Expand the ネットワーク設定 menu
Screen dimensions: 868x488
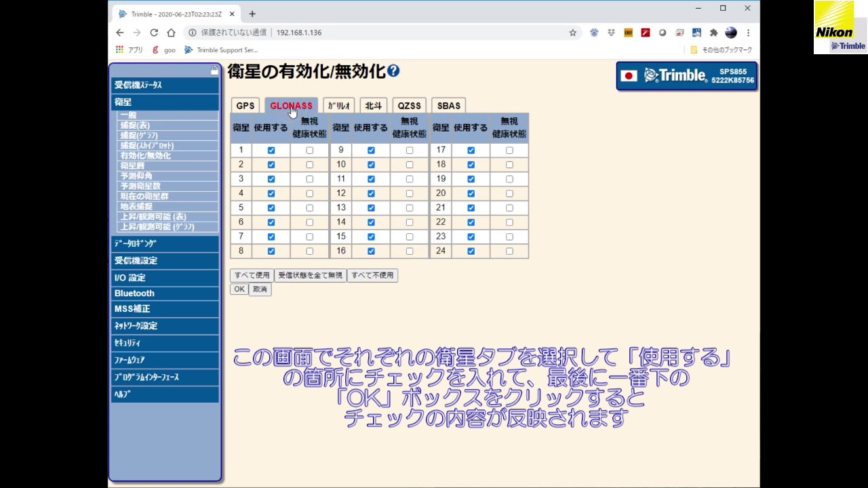point(165,326)
